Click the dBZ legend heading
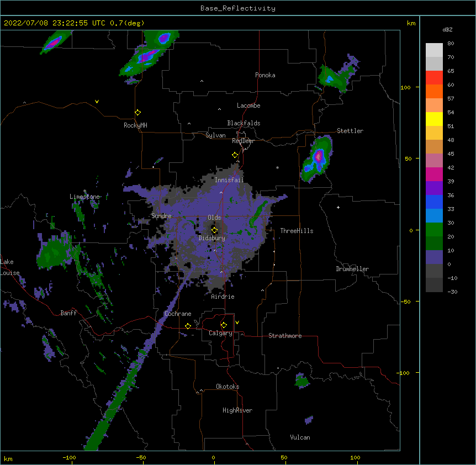 [x=447, y=29]
